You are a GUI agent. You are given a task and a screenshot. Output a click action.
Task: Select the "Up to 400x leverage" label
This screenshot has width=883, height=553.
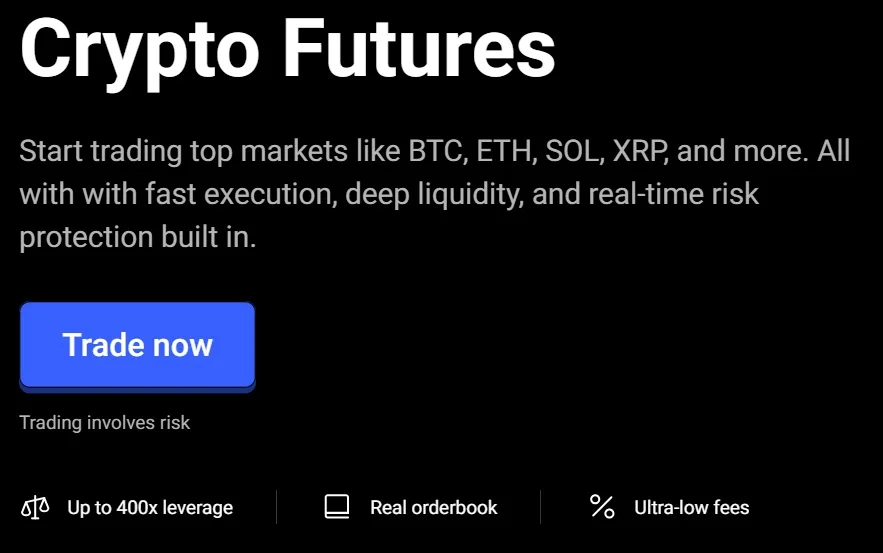coord(150,508)
